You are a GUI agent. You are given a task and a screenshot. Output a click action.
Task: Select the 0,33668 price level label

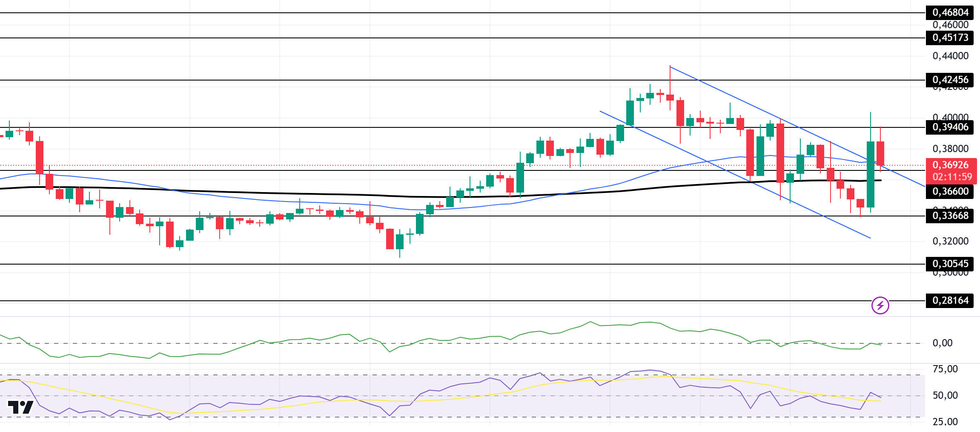coord(950,216)
